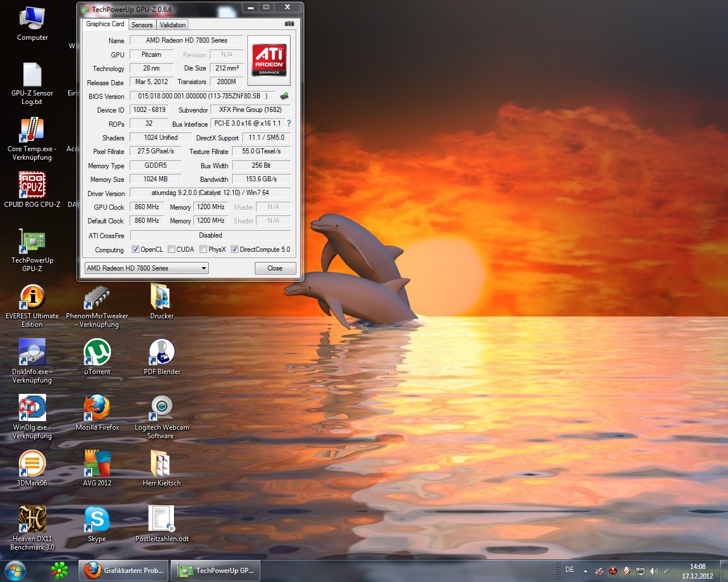Click the Die Size value 212 mm²
728x582 pixels.
pos(227,68)
